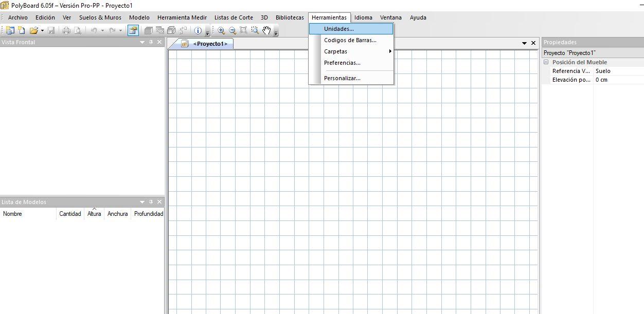644x314 pixels.
Task: Toggle the highlighted Properties panel icon
Action: pyautogui.click(x=133, y=30)
